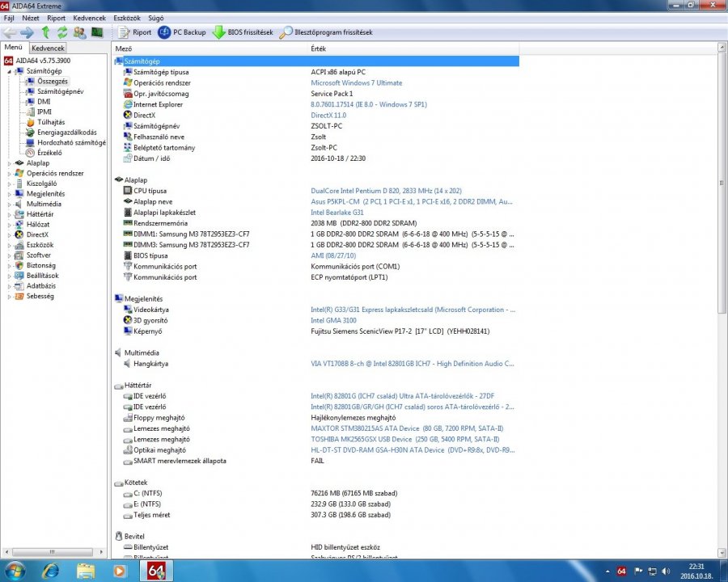
Task: Expand the Multimédia tree node
Action: pyautogui.click(x=9, y=205)
